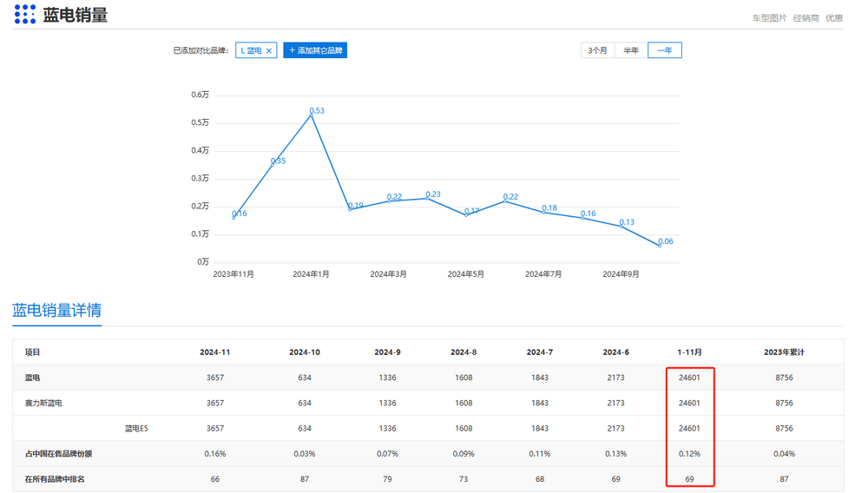Open the 车型图片 link
The height and width of the screenshot is (493, 868).
pos(769,18)
